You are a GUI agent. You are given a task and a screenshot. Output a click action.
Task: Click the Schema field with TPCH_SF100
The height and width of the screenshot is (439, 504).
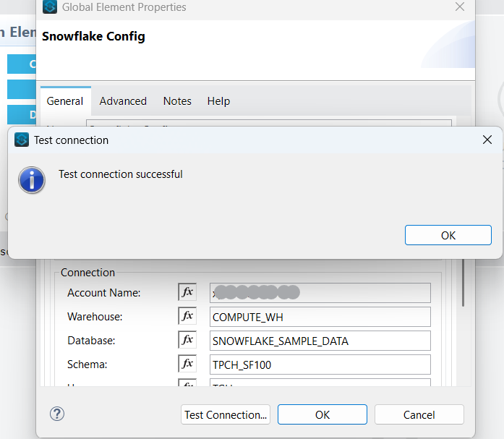[320, 365]
